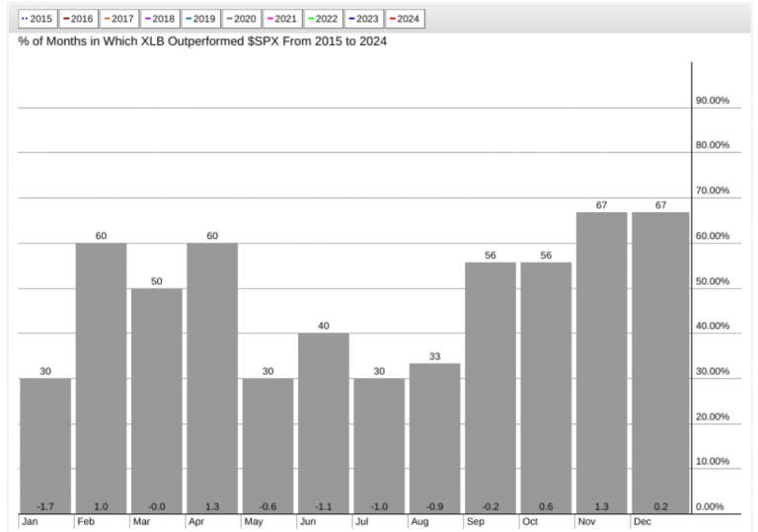This screenshot has height=532, width=758.
Task: Click the 0.00% y-axis label
Action: [x=710, y=506]
